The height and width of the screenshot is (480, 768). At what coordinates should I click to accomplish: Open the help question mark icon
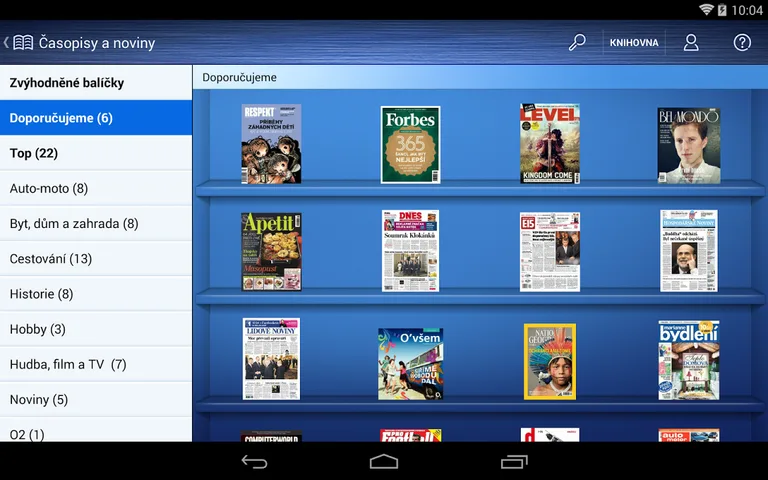click(742, 43)
